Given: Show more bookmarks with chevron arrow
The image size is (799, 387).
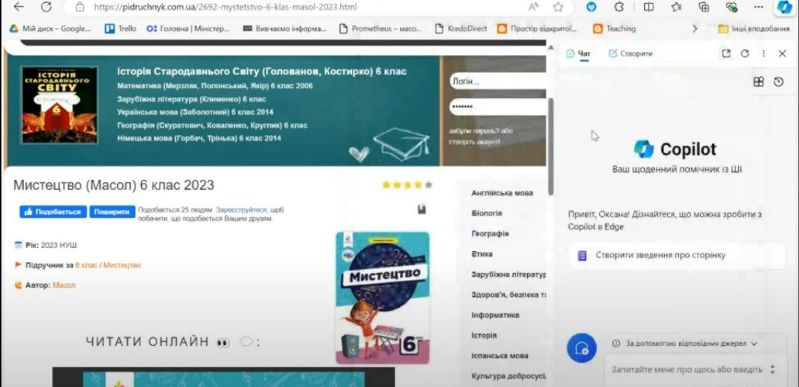Looking at the screenshot, I should point(695,29).
